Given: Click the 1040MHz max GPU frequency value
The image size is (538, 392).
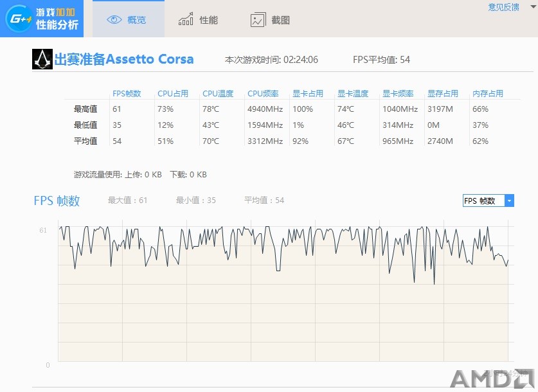Looking at the screenshot, I should click(400, 109).
